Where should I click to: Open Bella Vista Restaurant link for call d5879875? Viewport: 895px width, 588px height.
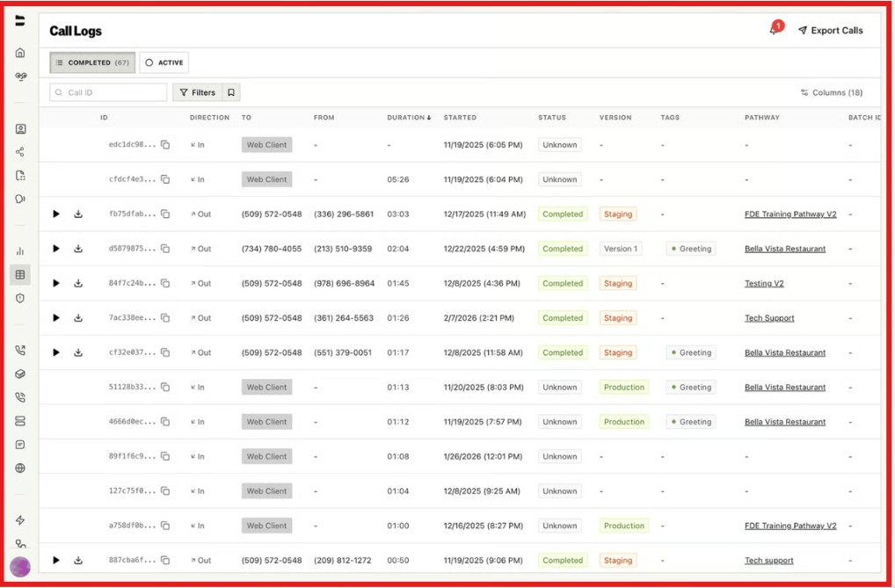tap(785, 249)
